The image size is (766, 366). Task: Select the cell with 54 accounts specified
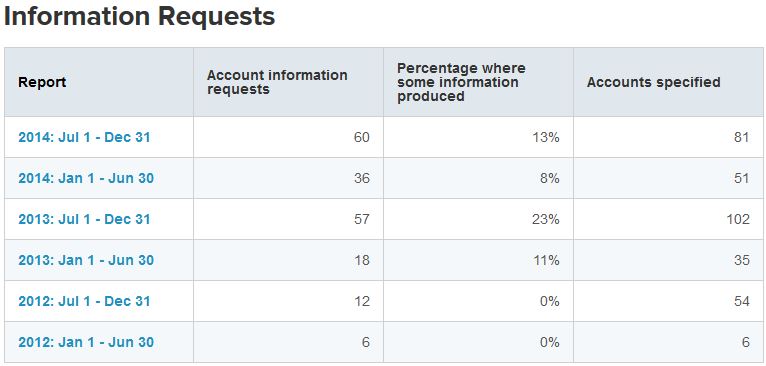pos(668,301)
